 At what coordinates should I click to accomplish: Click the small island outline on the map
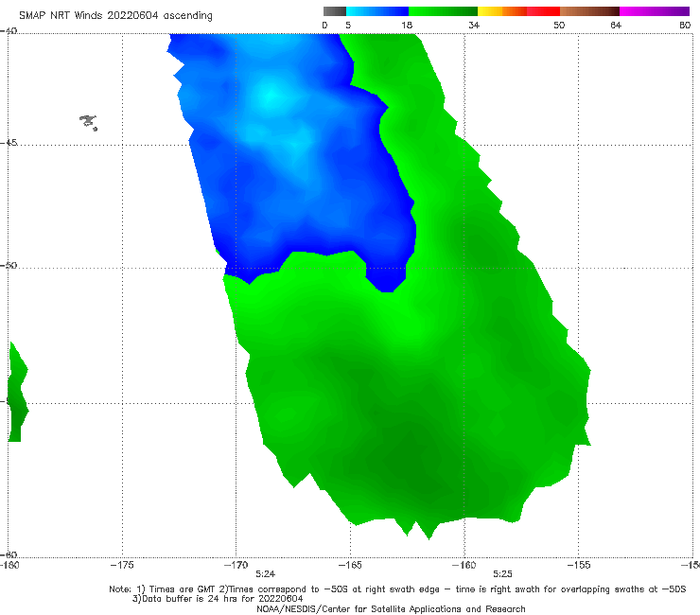[x=88, y=122]
